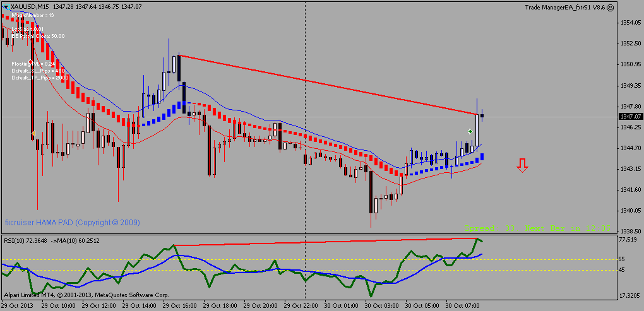Click the 77.519 RSI scale value
The width and height of the screenshot is (644, 311).
[x=628, y=239]
